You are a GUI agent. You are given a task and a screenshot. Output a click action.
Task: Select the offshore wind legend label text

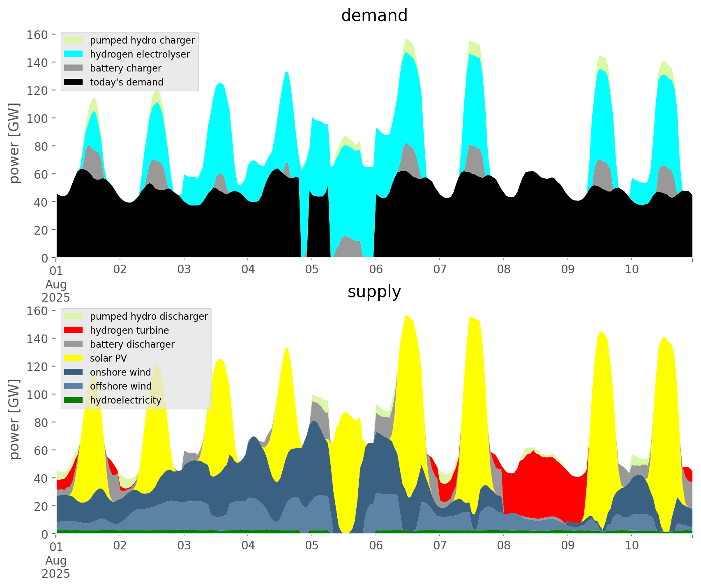pyautogui.click(x=120, y=386)
